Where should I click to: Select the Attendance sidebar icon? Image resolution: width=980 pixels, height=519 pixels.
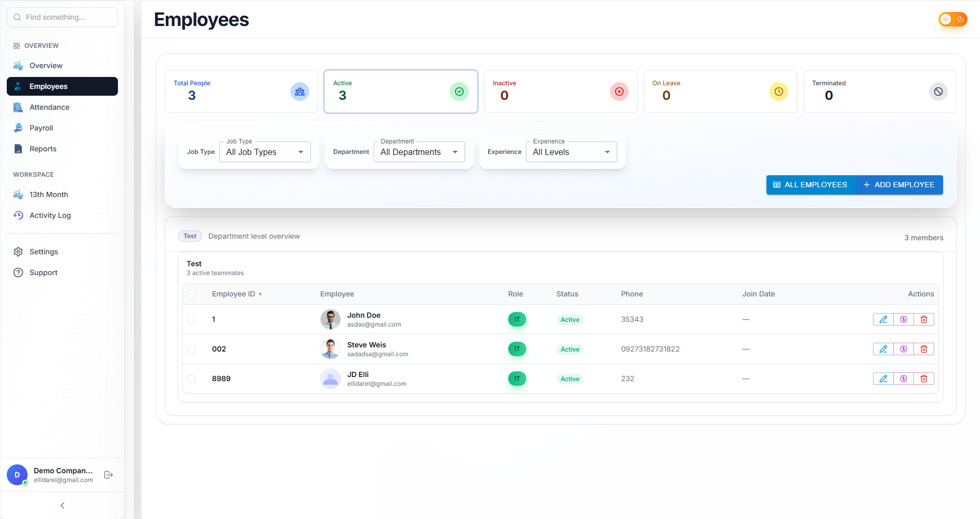coord(18,107)
